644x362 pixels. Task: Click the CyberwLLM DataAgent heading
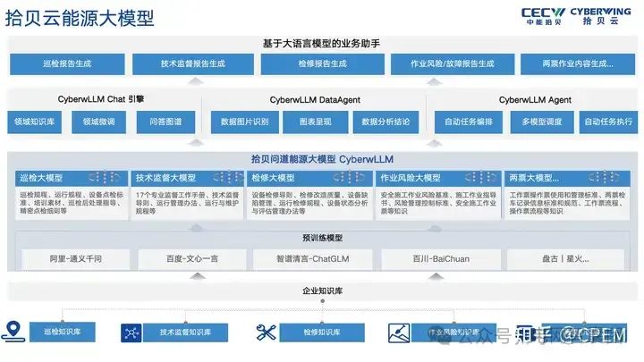(315, 100)
